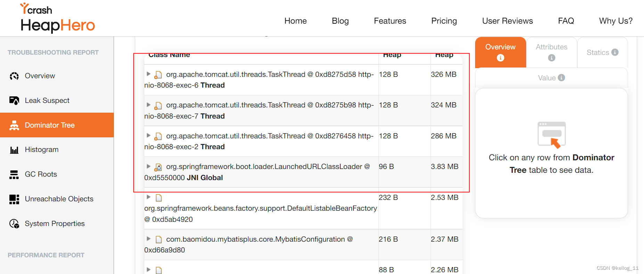
Task: Expand the exec-2 TaskThread row
Action: (x=148, y=136)
